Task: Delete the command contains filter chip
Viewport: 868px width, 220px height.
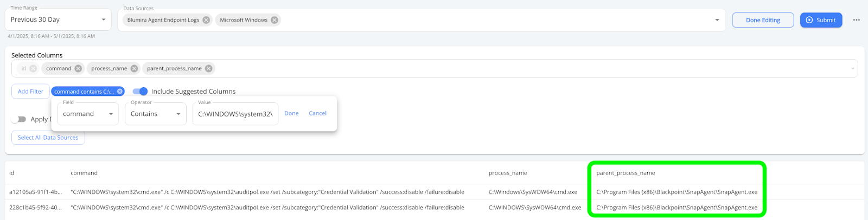Action: (x=120, y=92)
